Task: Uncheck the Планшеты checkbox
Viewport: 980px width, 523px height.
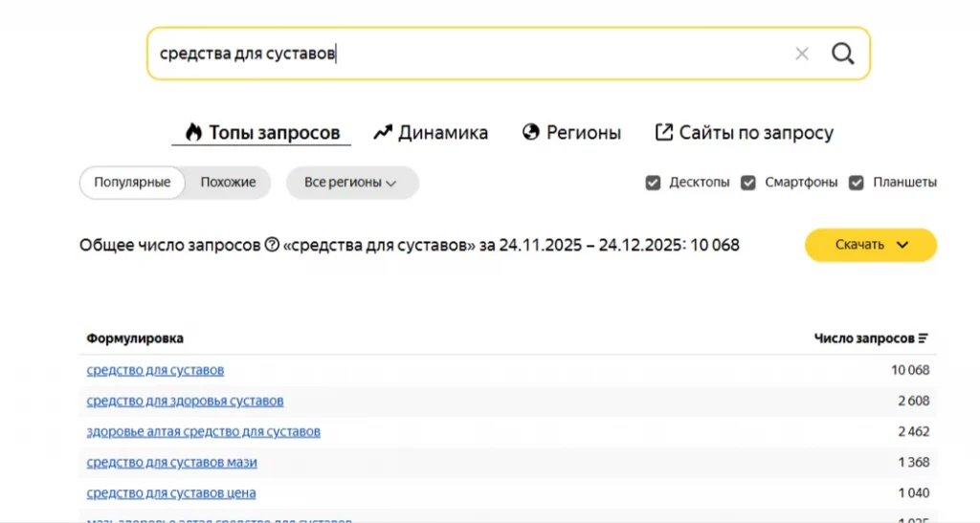Action: click(857, 183)
